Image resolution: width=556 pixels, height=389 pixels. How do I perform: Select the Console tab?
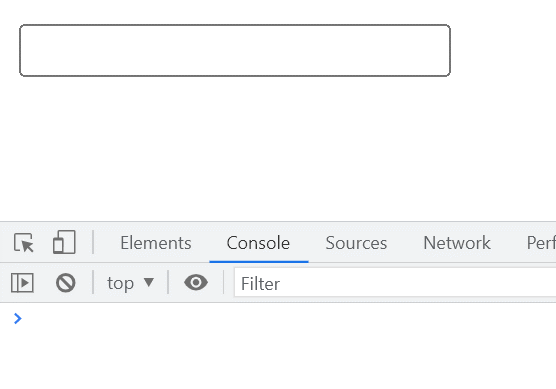258,243
